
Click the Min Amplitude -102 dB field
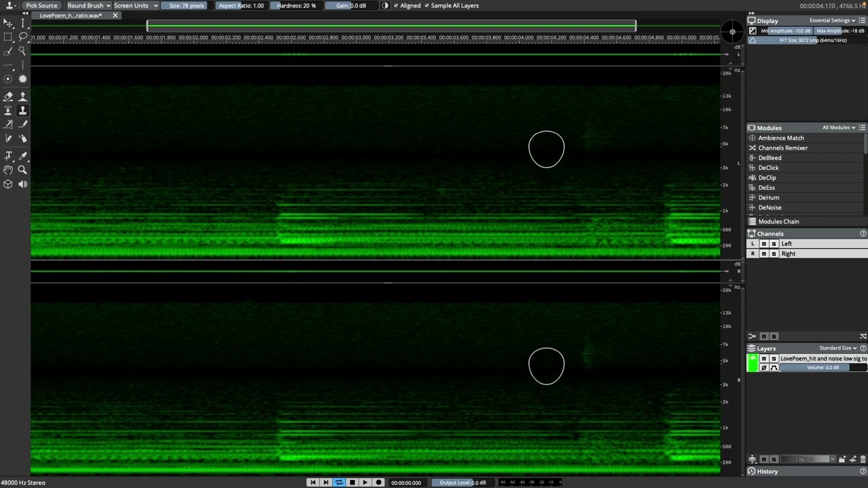[786, 30]
